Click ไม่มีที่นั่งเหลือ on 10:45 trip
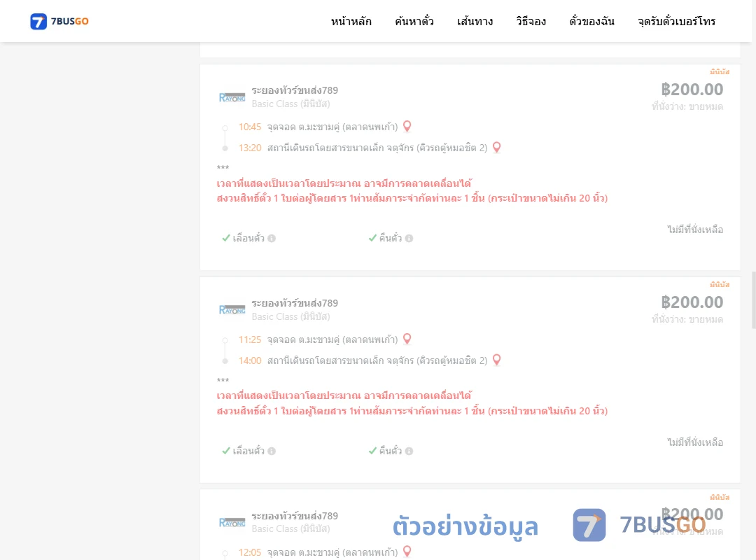The height and width of the screenshot is (560, 756). pos(695,230)
